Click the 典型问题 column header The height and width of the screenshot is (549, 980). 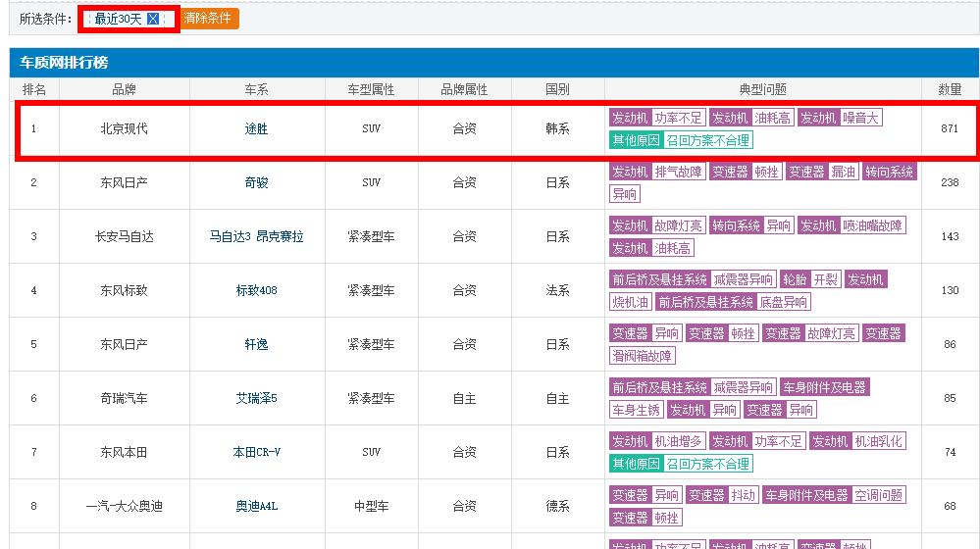(762, 89)
